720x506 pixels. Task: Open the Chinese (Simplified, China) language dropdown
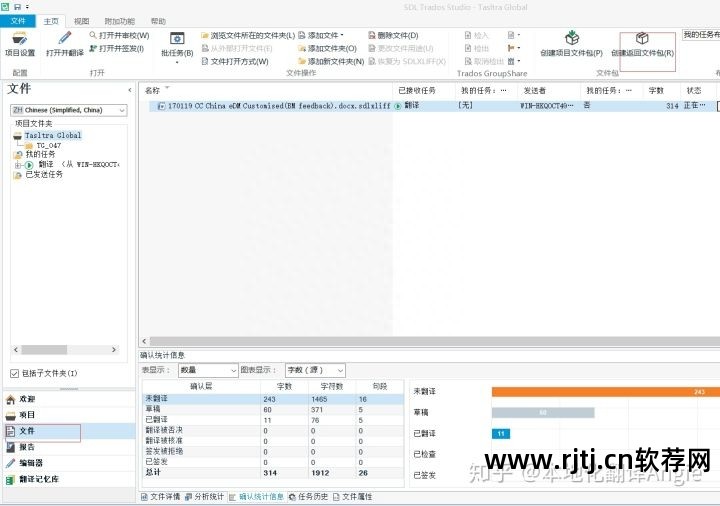click(x=69, y=110)
